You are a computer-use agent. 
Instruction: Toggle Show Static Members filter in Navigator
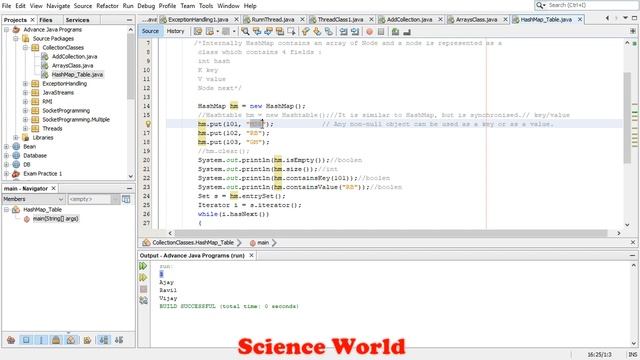pos(41,340)
